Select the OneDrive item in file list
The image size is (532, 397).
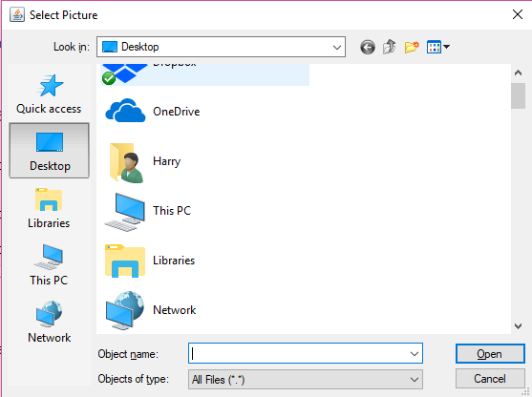pyautogui.click(x=153, y=112)
